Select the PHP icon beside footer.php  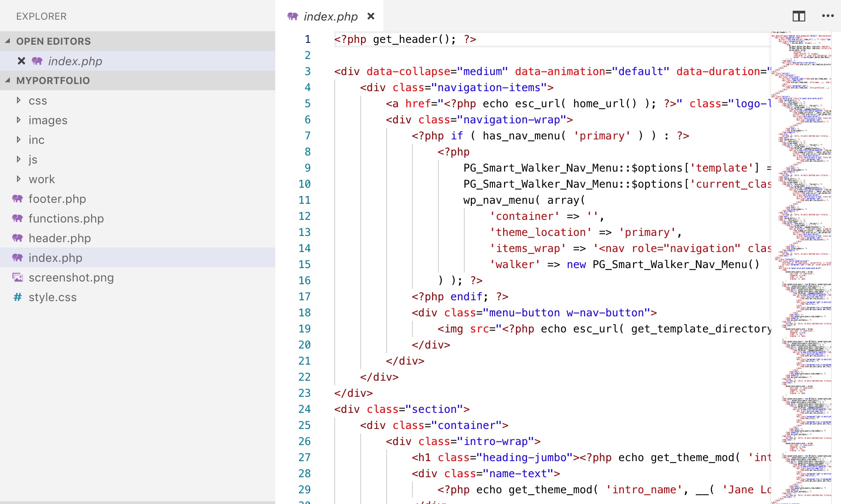(x=18, y=199)
